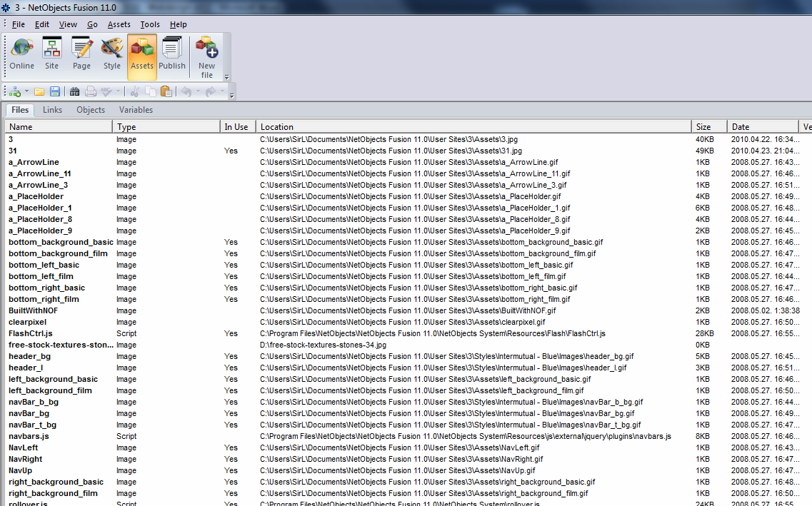Click the binoculars find icon
This screenshot has height=506, width=812.
tap(74, 92)
